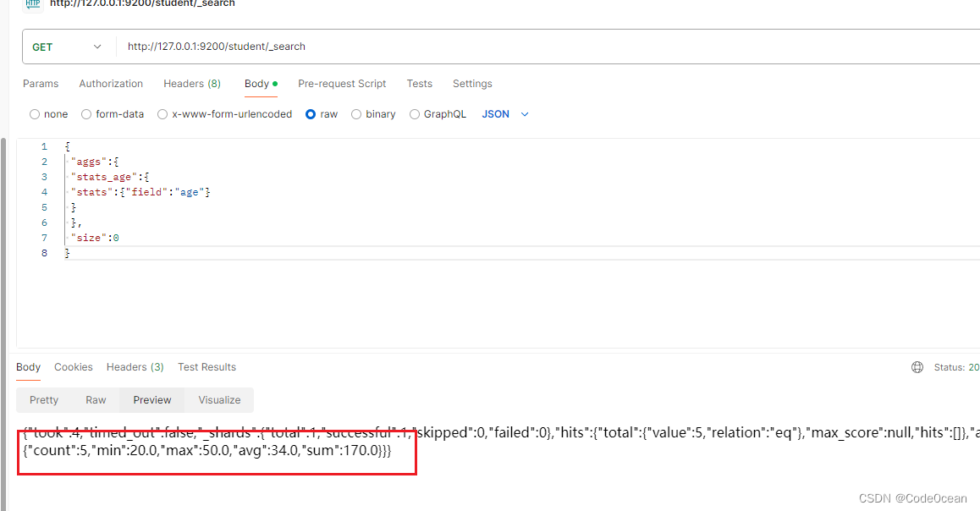
Task: Select the binary radio option
Action: point(356,114)
